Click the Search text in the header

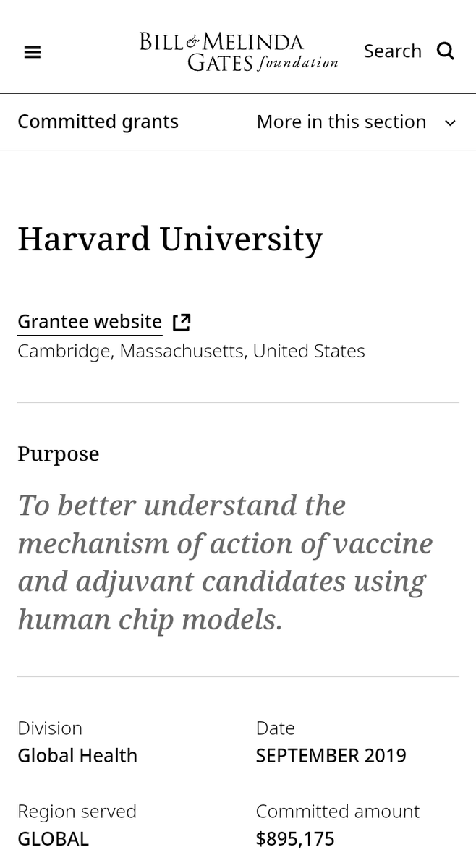tap(392, 51)
